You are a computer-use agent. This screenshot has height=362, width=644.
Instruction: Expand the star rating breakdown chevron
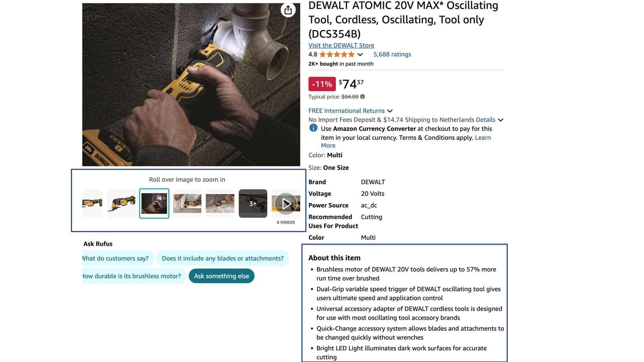click(360, 55)
